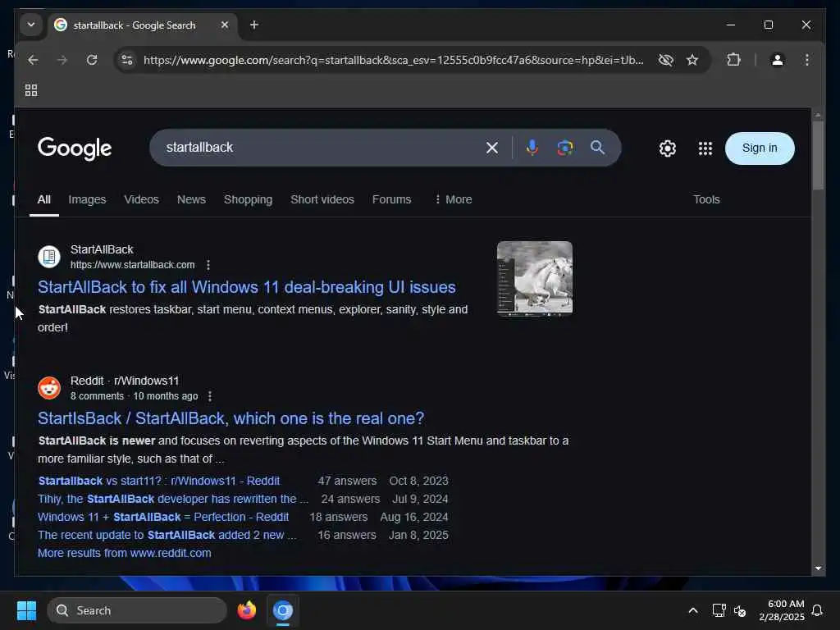This screenshot has width=840, height=630.
Task: Open the notifications bell icon
Action: [x=817, y=610]
